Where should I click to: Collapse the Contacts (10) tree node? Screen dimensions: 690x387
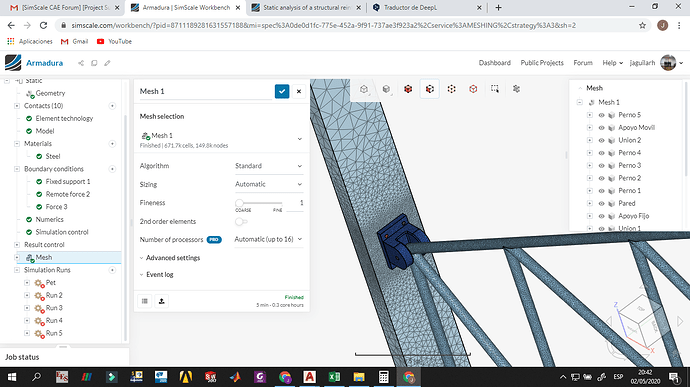coord(17,106)
